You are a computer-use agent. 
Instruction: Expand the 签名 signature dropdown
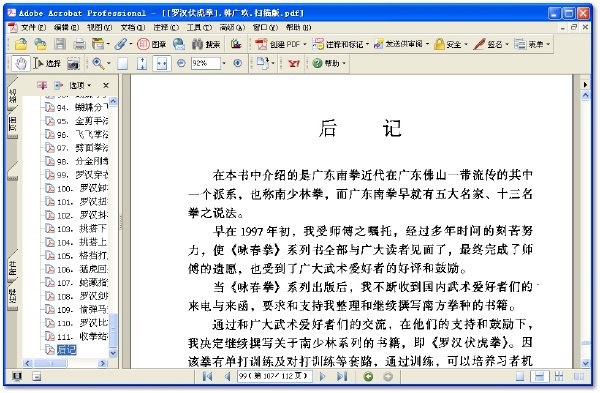point(507,44)
